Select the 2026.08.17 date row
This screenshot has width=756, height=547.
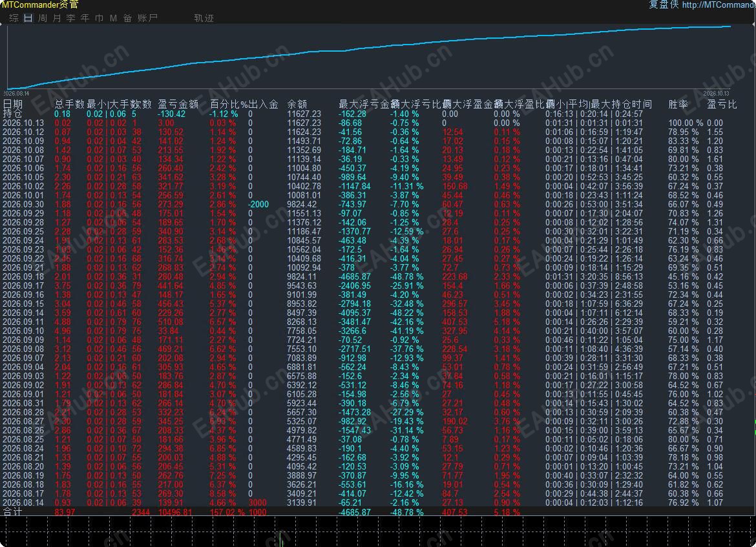click(23, 493)
